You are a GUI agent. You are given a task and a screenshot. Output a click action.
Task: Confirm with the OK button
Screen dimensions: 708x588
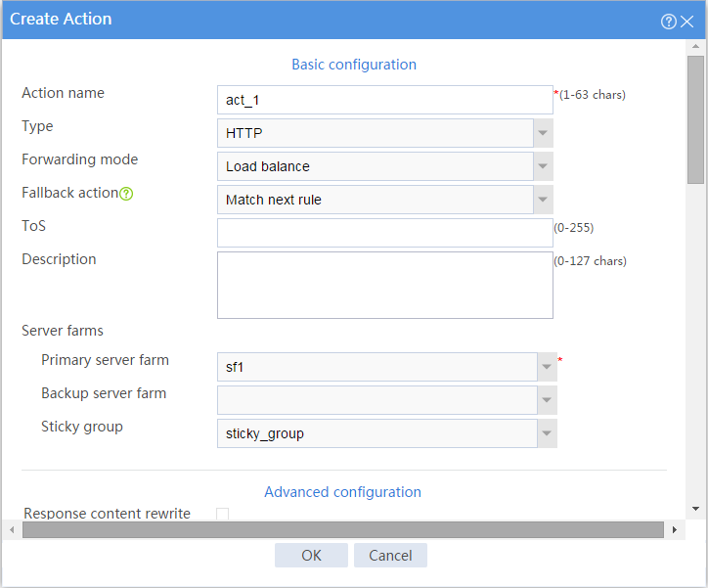click(311, 556)
